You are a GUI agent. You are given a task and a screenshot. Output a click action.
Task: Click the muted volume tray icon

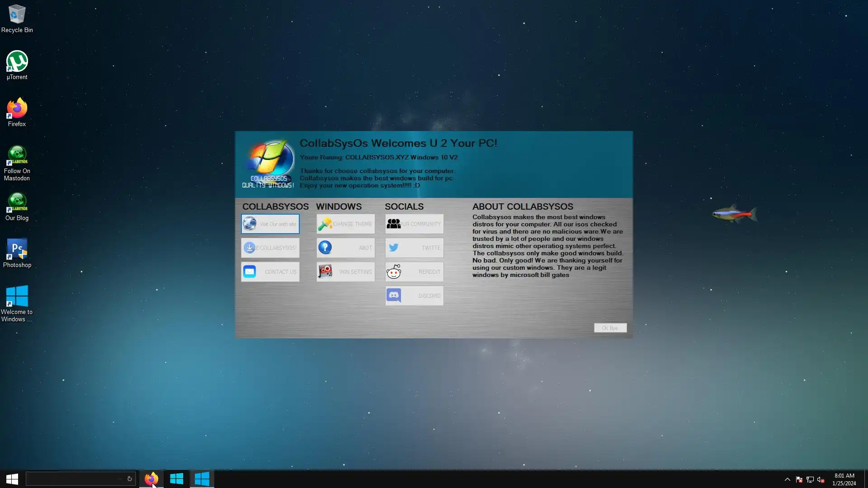click(821, 479)
